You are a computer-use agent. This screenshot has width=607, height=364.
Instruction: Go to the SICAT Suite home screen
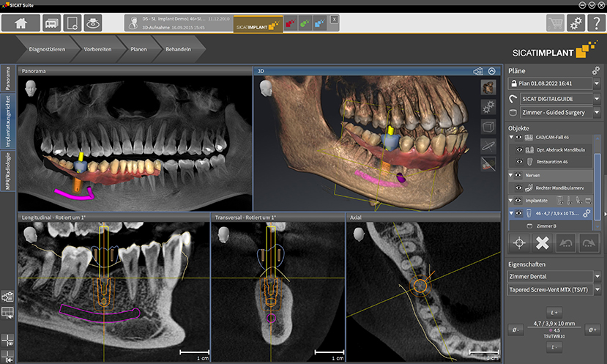(21, 23)
